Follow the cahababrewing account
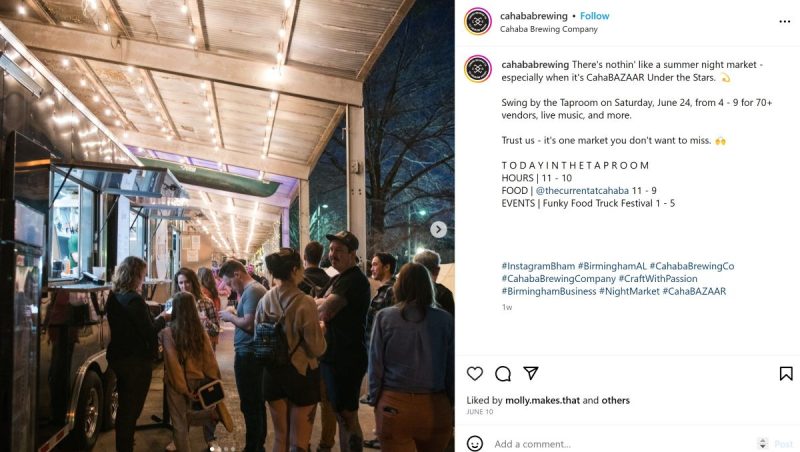 (594, 16)
